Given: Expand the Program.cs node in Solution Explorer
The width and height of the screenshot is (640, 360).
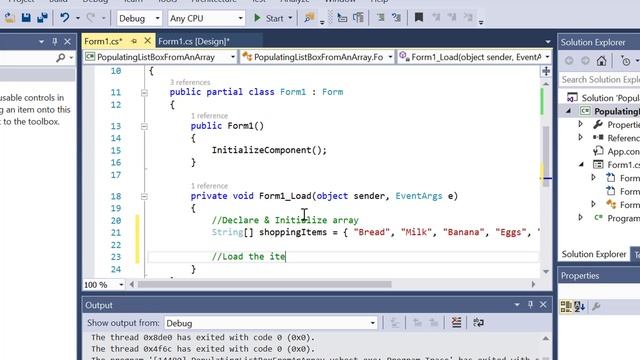Looking at the screenshot, I should [580, 218].
